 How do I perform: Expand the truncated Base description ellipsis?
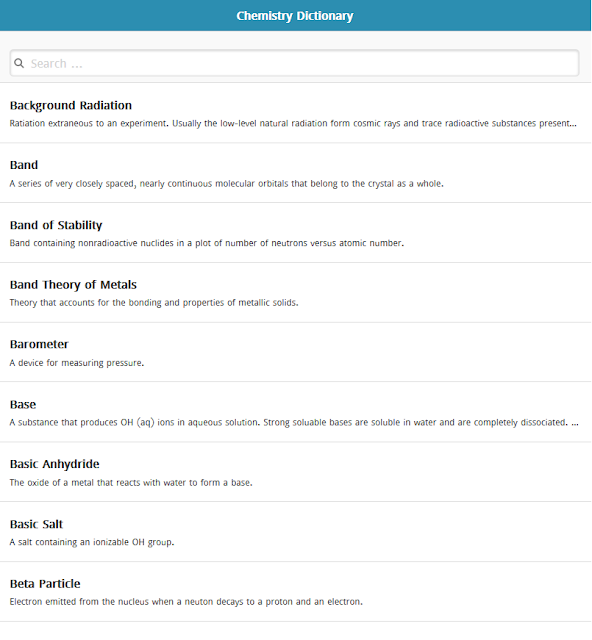tap(575, 422)
